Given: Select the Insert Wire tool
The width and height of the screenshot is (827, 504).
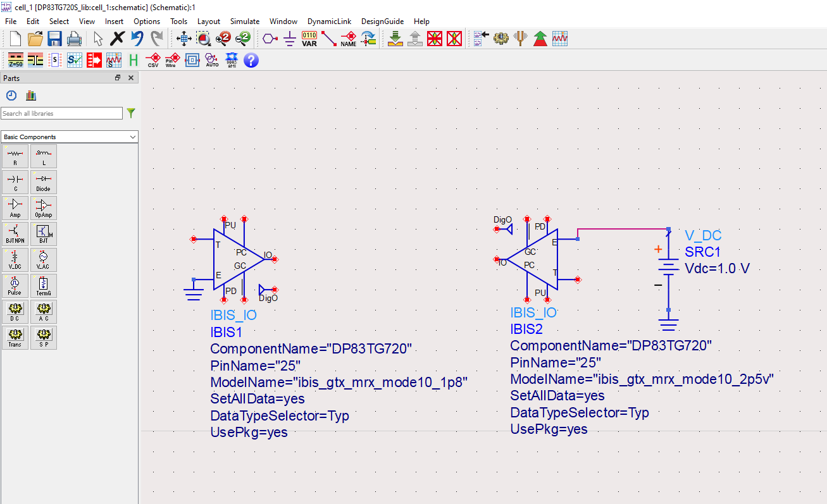Looking at the screenshot, I should pyautogui.click(x=329, y=39).
